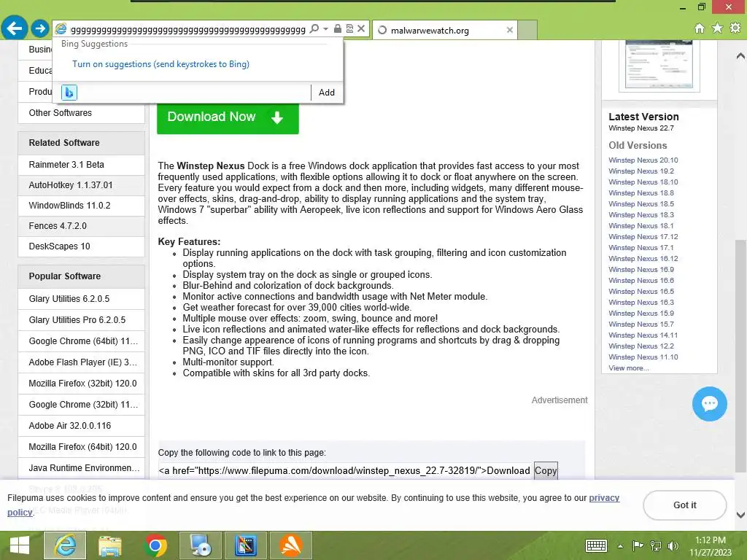Open File Explorer in taskbar
Image resolution: width=747 pixels, height=560 pixels.
pyautogui.click(x=110, y=545)
